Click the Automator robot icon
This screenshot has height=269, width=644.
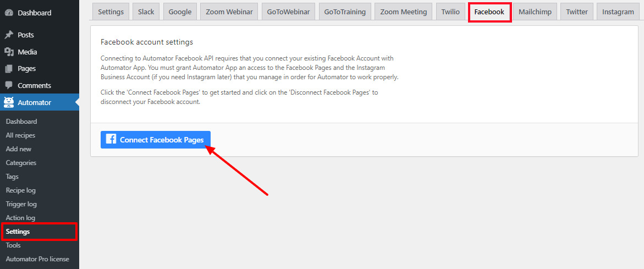9,102
